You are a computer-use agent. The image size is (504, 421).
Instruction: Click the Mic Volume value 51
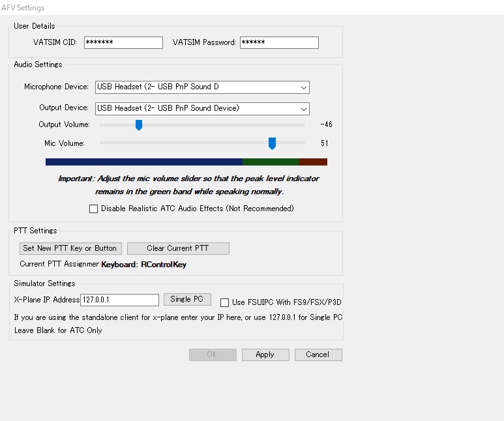pos(324,143)
